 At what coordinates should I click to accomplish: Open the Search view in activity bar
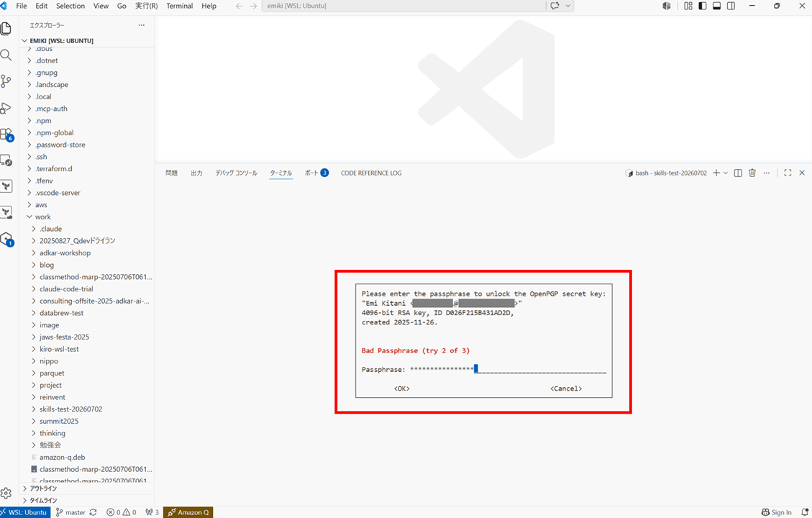point(6,55)
